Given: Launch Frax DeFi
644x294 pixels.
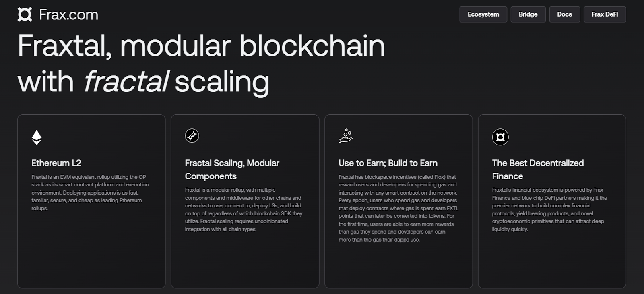Looking at the screenshot, I should (x=605, y=14).
